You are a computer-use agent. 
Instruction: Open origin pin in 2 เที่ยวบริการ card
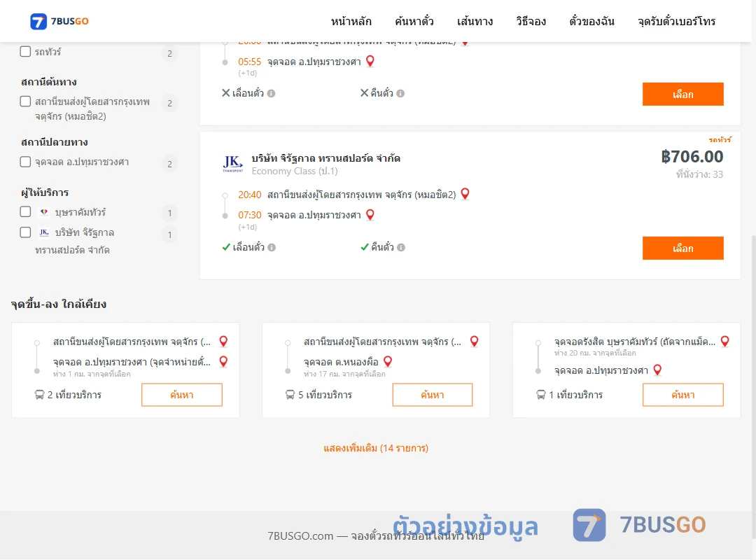click(224, 342)
